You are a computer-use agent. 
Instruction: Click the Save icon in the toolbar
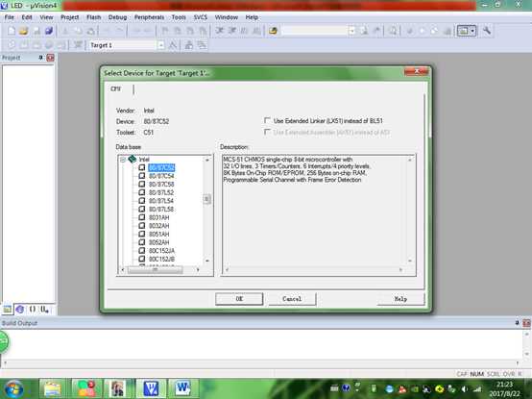36,31
